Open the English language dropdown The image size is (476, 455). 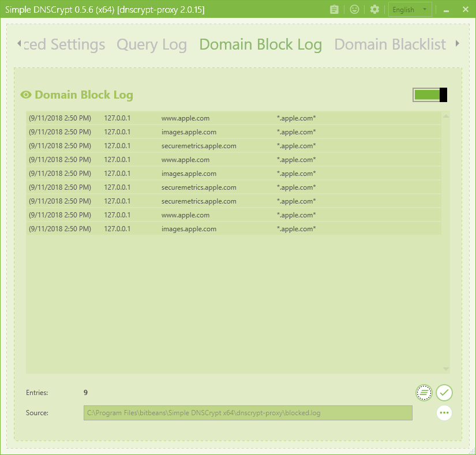coord(410,10)
